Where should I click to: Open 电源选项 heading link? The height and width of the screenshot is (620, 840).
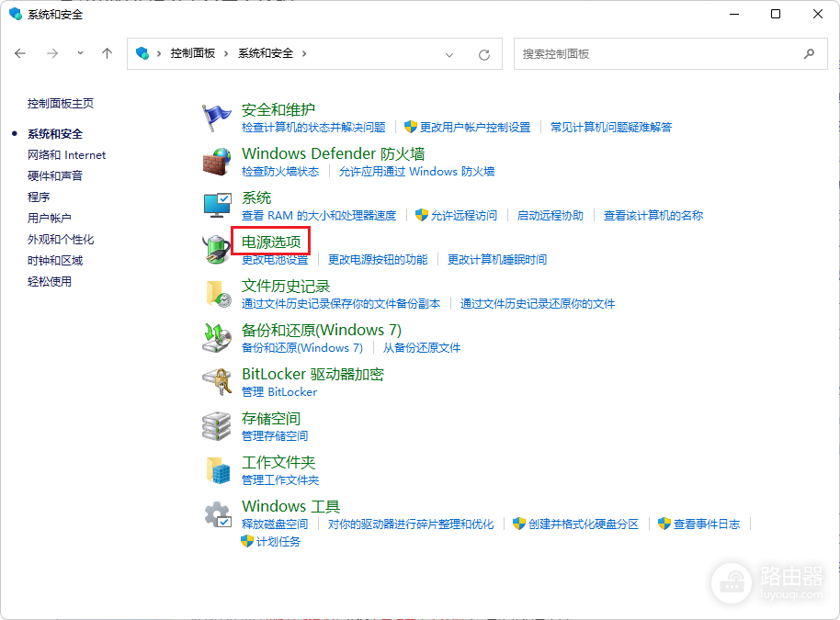pyautogui.click(x=271, y=242)
